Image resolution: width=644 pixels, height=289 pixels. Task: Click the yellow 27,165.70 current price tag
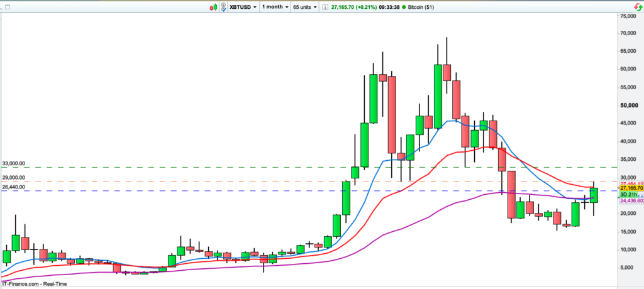(x=631, y=188)
